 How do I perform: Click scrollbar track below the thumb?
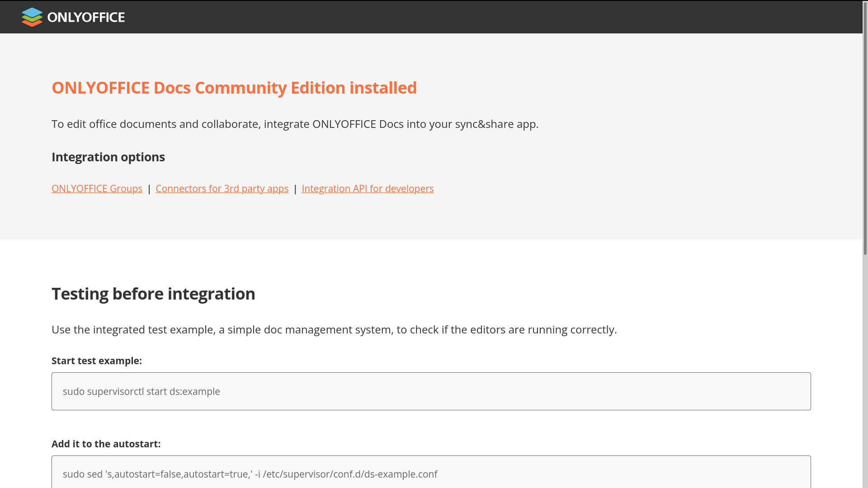(865, 371)
